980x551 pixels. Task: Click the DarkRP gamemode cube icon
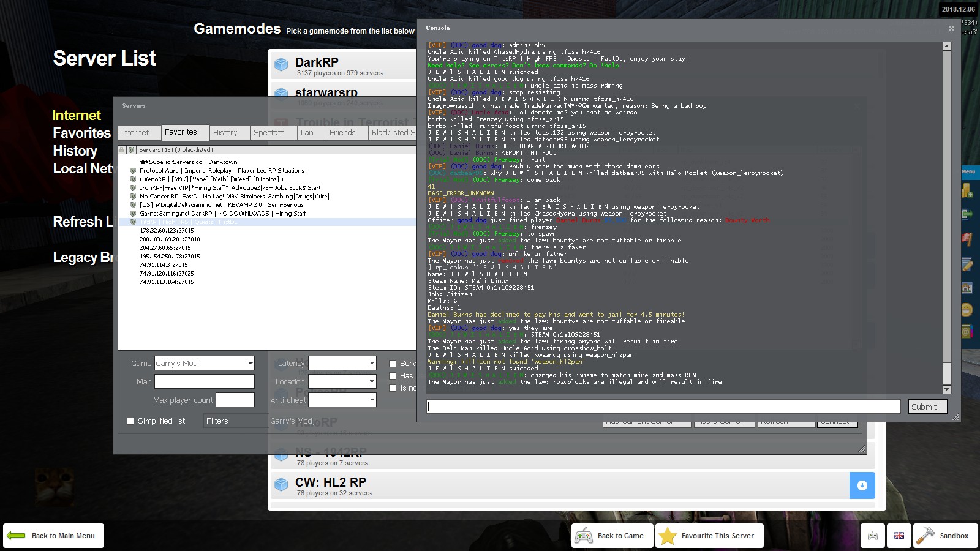coord(281,64)
